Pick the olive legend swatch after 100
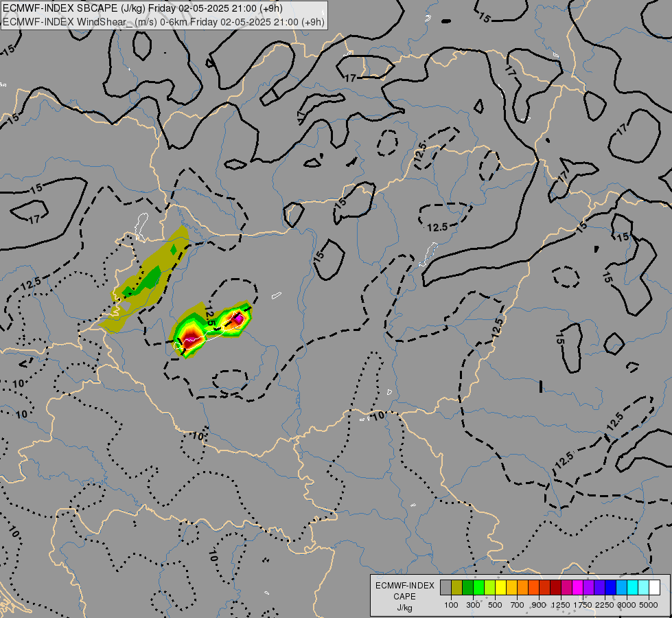672x618 pixels. coord(457,588)
